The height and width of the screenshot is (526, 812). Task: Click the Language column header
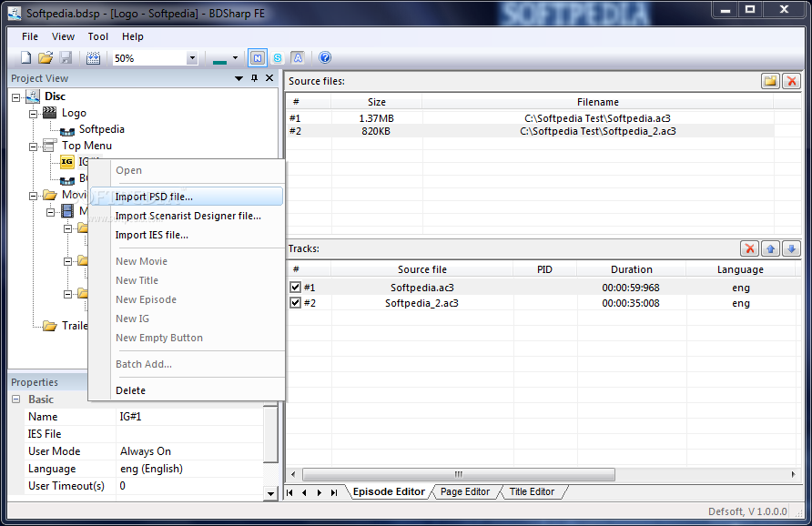point(740,269)
